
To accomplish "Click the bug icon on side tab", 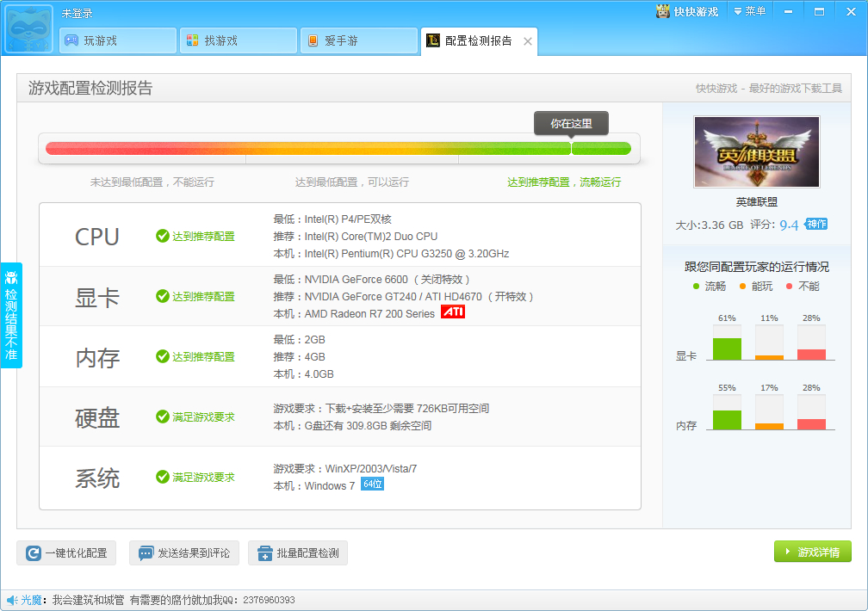I will click(x=11, y=277).
